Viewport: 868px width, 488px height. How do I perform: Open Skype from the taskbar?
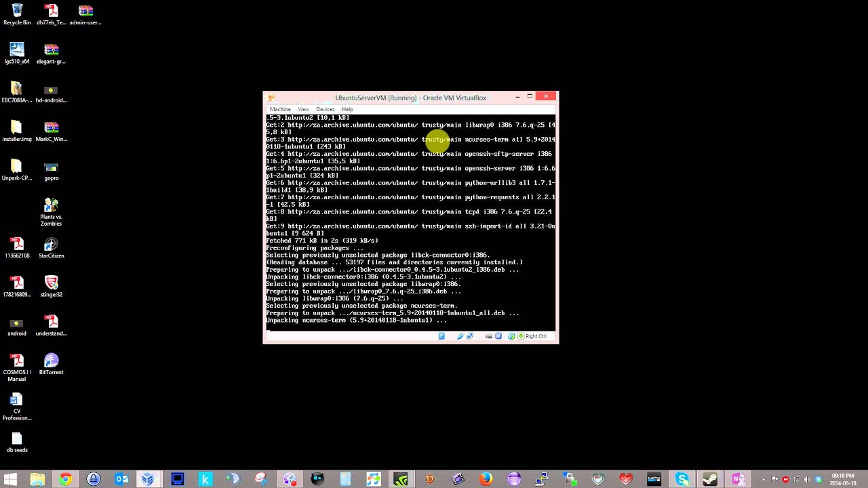tap(682, 479)
